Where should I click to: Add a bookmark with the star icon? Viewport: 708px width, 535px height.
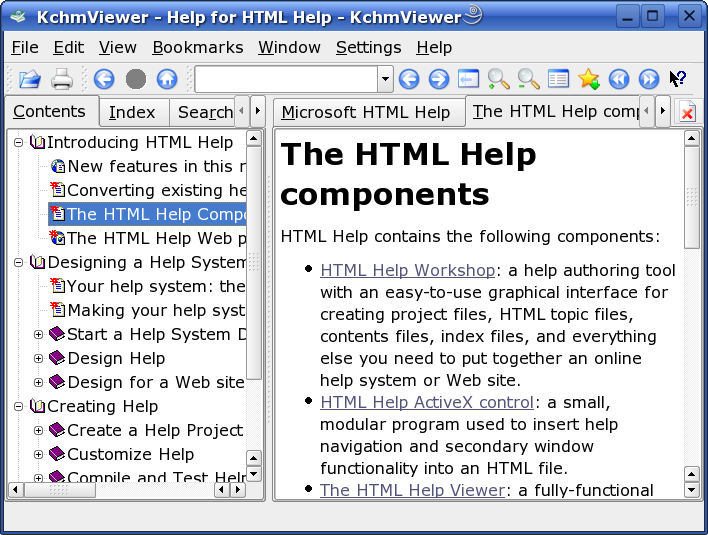tap(589, 79)
